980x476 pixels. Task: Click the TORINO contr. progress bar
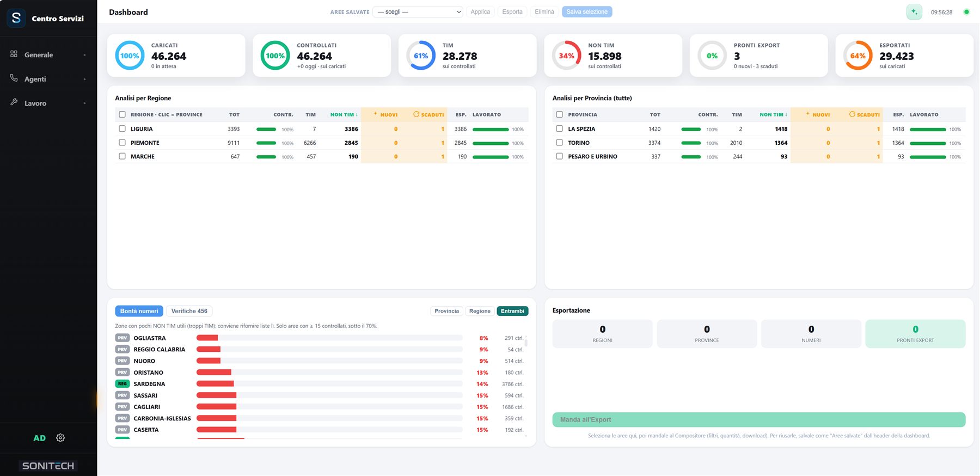click(x=691, y=143)
